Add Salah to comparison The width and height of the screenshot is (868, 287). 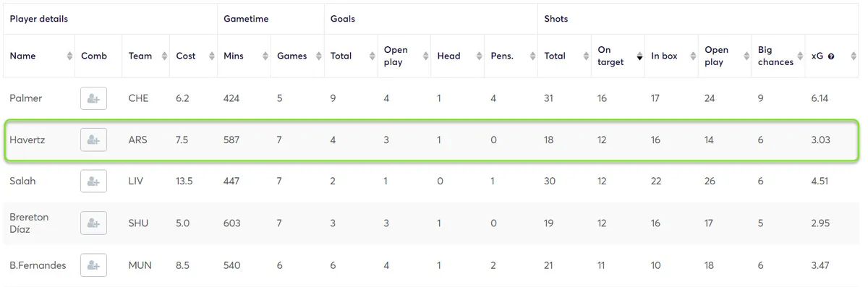pos(93,181)
